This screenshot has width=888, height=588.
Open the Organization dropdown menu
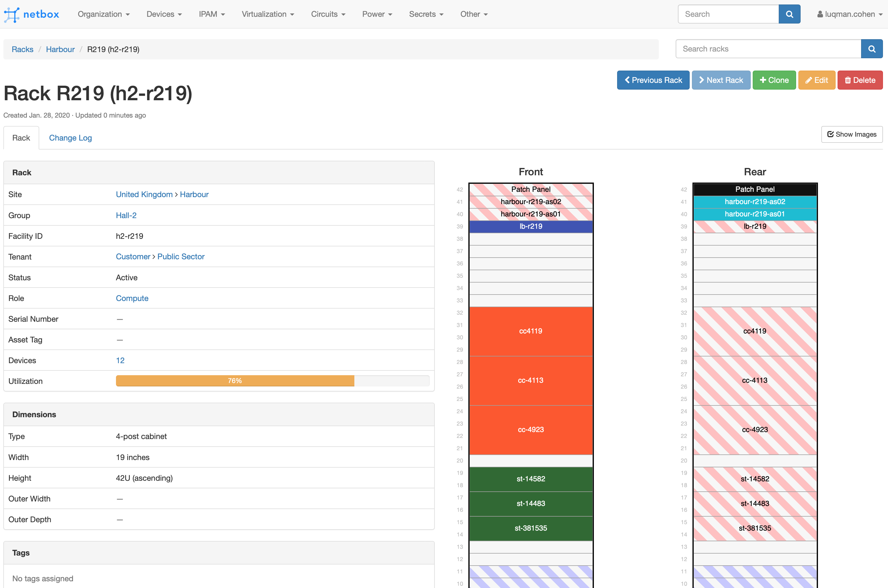pyautogui.click(x=104, y=14)
